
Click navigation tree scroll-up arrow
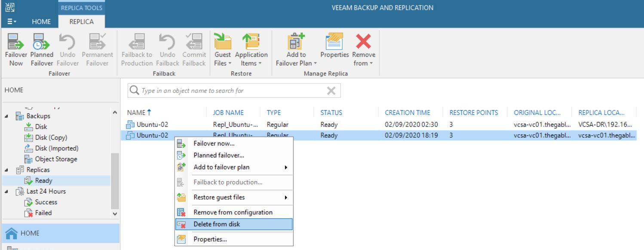point(114,113)
